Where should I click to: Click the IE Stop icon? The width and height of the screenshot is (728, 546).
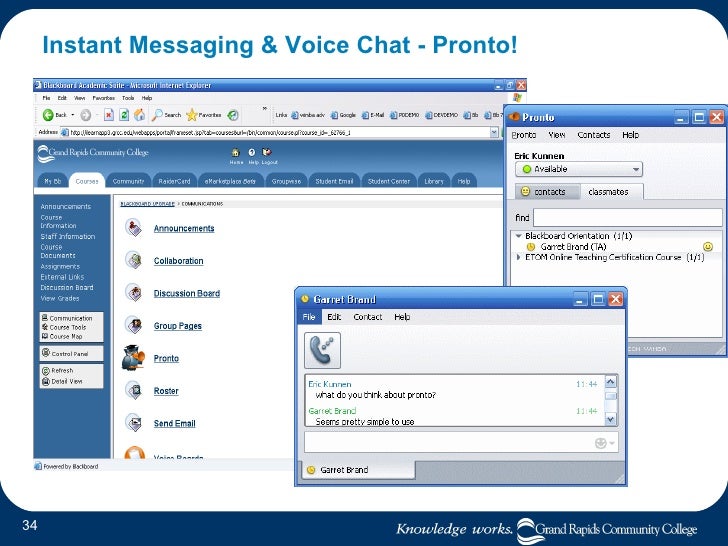click(109, 115)
